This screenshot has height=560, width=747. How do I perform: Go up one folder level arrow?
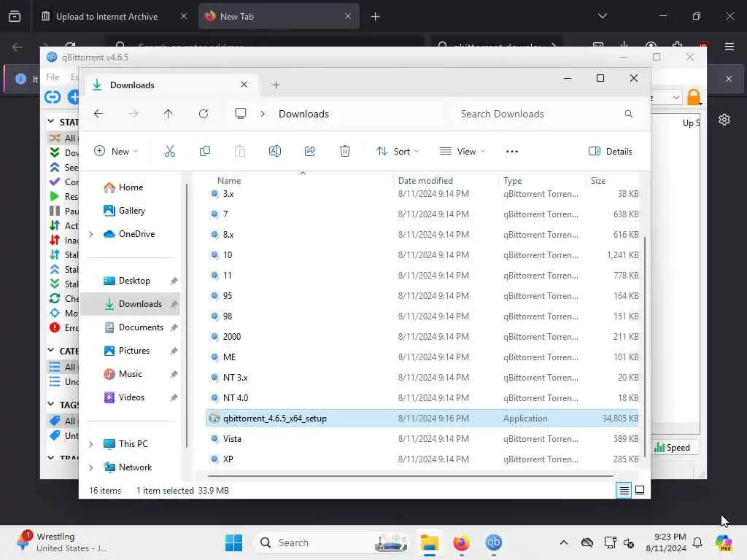169,114
